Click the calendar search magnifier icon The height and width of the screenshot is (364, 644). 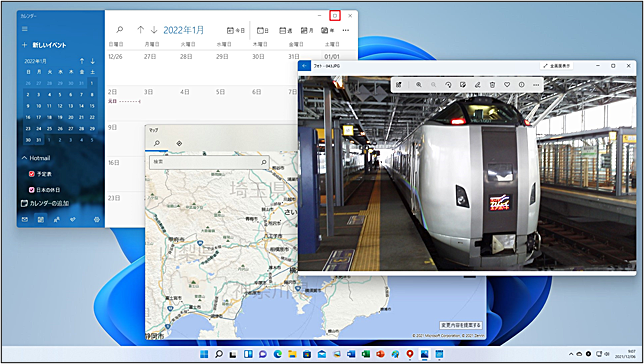120,30
